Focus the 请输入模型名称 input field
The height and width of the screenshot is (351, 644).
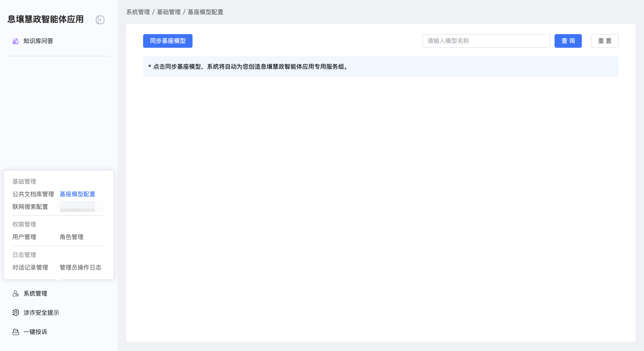coord(486,41)
